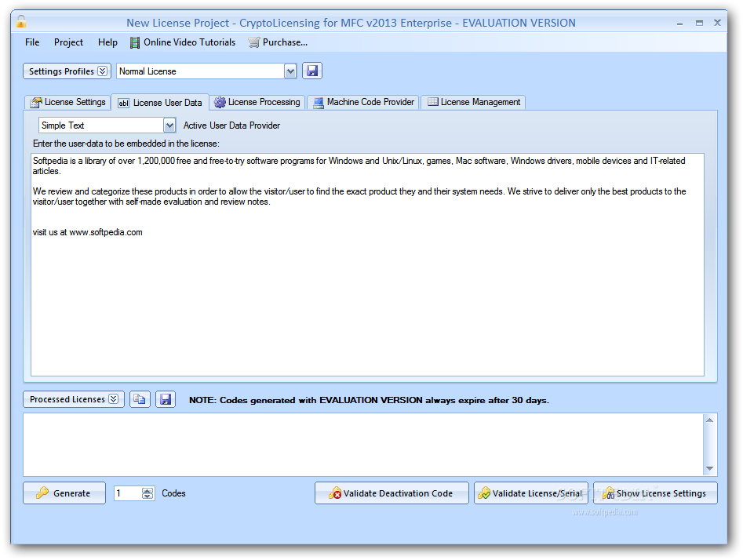The width and height of the screenshot is (743, 560).
Task: Click the save processed licenses floppy icon
Action: [166, 399]
